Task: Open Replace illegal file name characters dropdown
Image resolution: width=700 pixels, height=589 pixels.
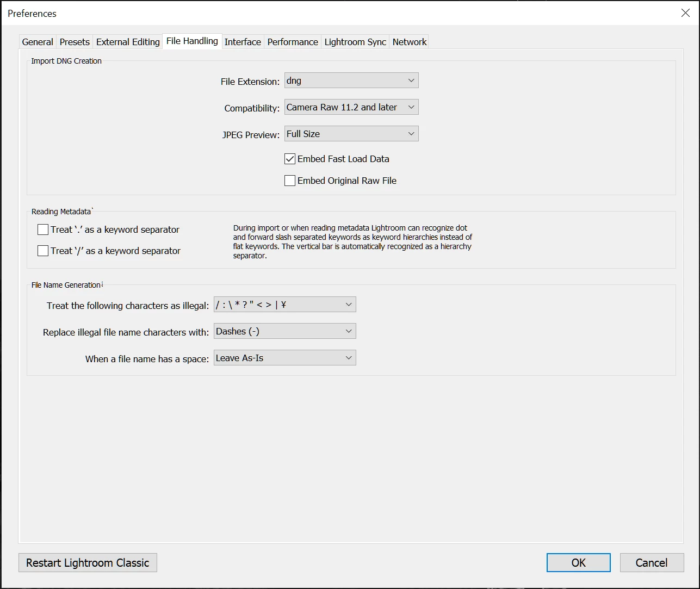Action: pyautogui.click(x=285, y=331)
